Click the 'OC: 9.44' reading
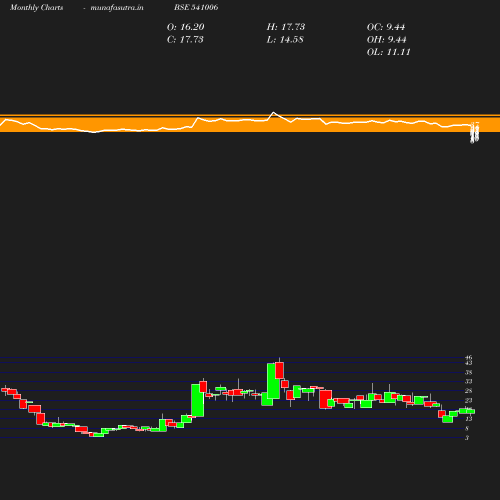 [x=386, y=27]
